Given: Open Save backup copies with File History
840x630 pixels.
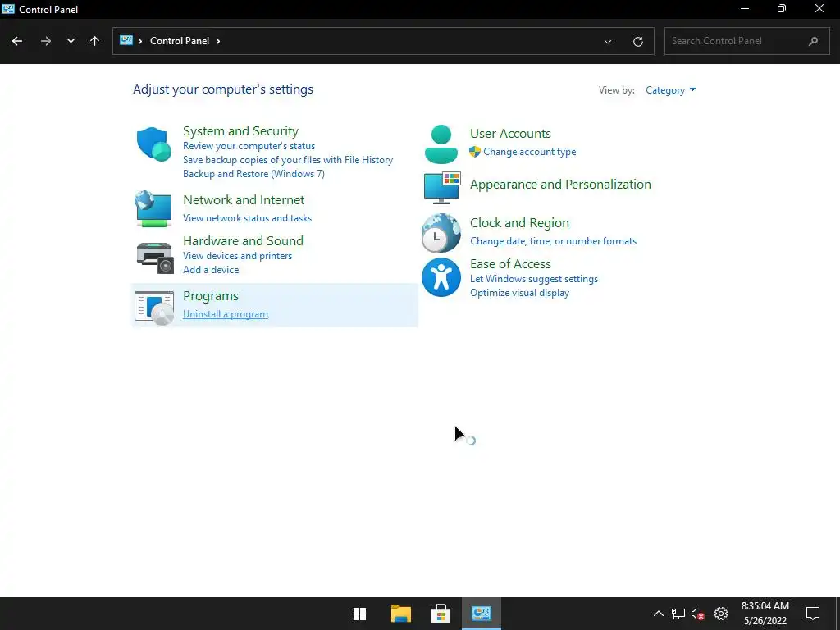Looking at the screenshot, I should coord(288,160).
